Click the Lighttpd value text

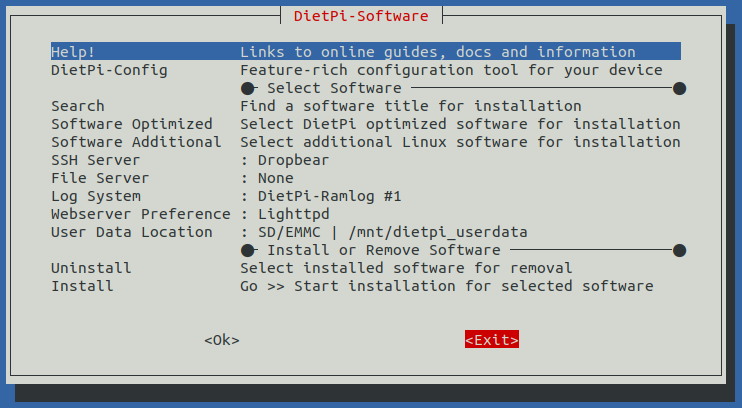[293, 214]
